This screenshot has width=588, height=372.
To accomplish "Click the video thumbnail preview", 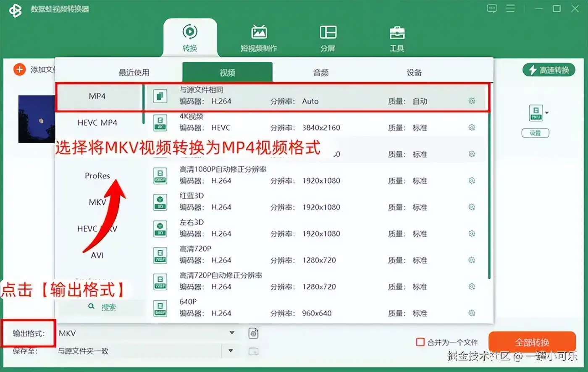I will point(37,119).
